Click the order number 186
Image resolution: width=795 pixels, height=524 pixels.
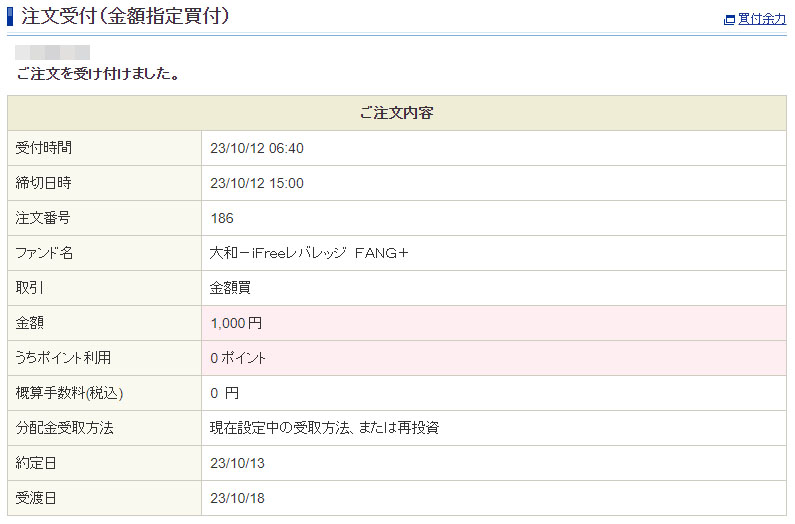(222, 218)
